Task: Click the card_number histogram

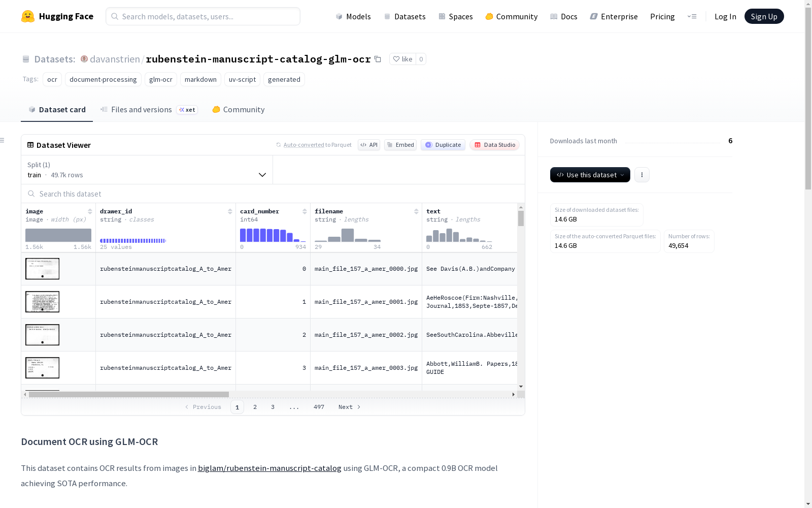Action: [x=273, y=235]
